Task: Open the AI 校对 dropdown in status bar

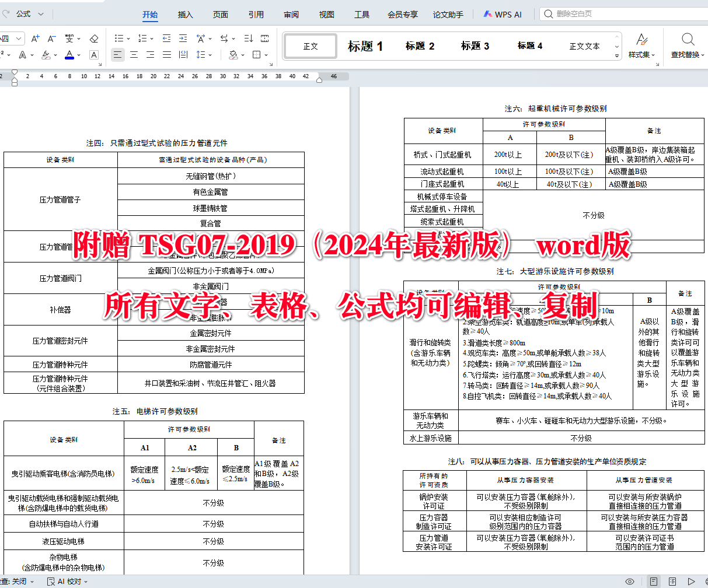Action: 68,582
